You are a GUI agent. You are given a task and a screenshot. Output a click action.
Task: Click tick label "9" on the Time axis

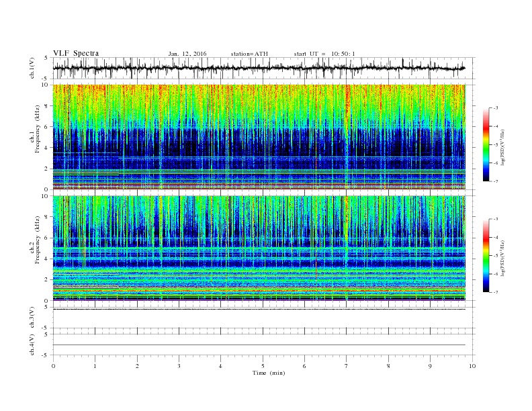(430, 366)
